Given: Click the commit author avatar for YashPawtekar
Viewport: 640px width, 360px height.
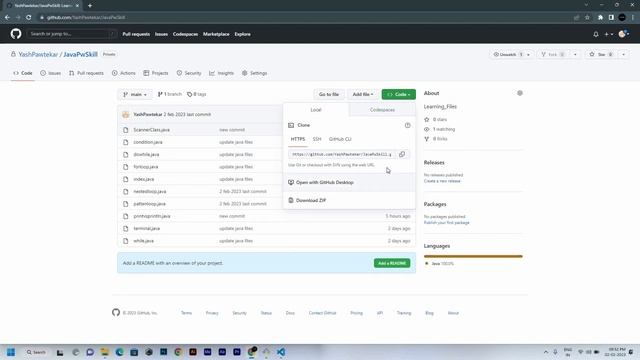Looking at the screenshot, I should tap(126, 115).
